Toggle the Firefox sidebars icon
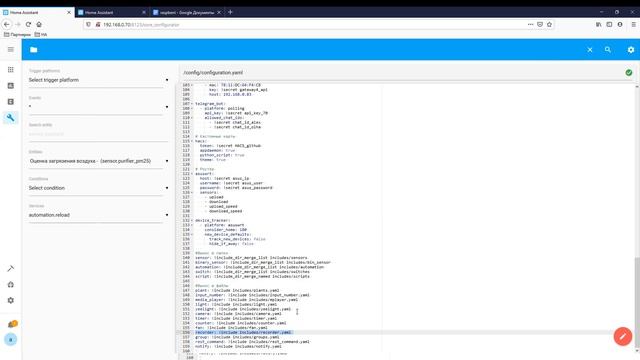The width and height of the screenshot is (640, 360). click(609, 24)
